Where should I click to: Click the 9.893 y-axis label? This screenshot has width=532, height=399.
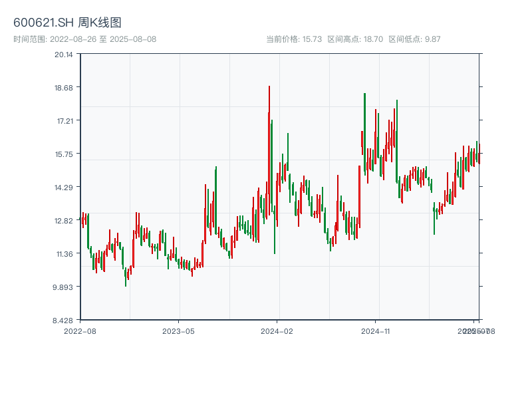pyautogui.click(x=64, y=287)
